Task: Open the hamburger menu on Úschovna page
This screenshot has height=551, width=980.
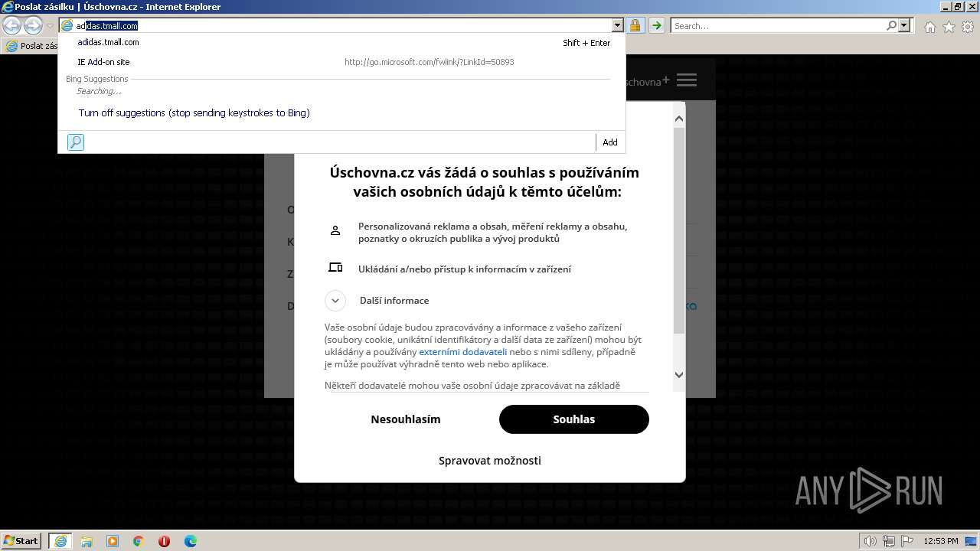Action: click(687, 80)
